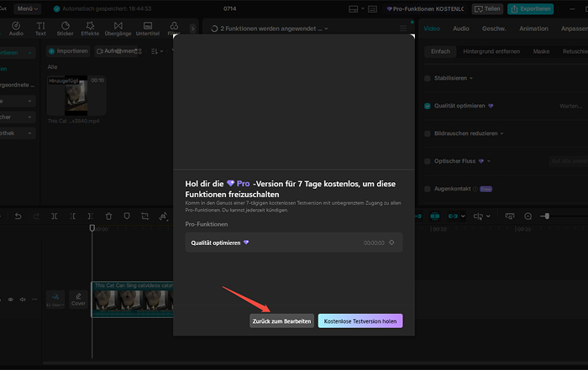Expand the 2 Funktionen werden angewendet dropdown
Screen dimensions: 588x370
point(326,29)
